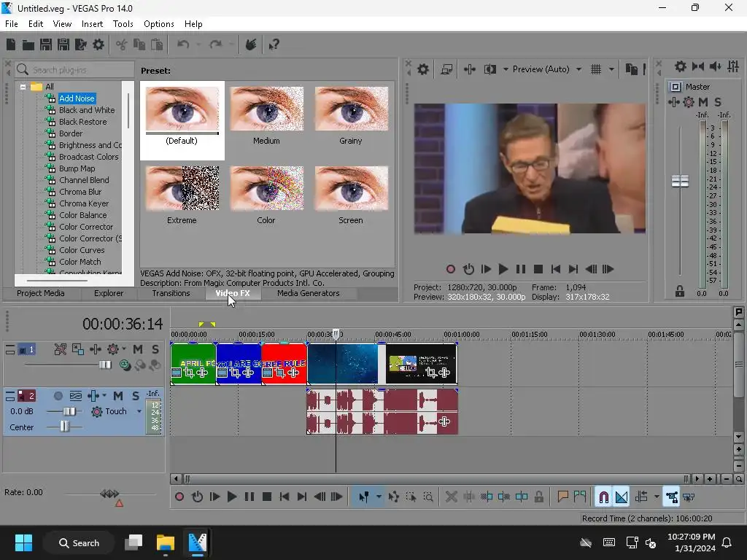Toggle Master bus mute button
This screenshot has height=560, width=747.
coord(703,102)
